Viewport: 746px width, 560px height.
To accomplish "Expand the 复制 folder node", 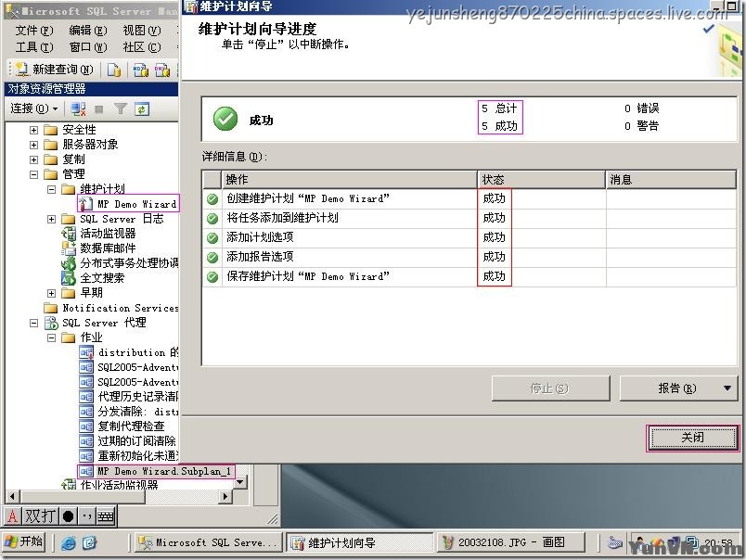I will 33,159.
